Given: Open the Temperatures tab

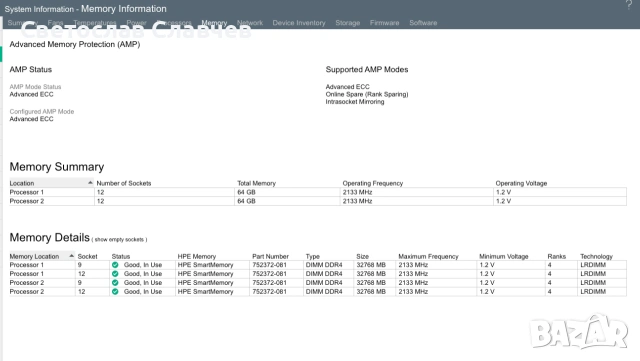Looking at the screenshot, I should pos(95,23).
